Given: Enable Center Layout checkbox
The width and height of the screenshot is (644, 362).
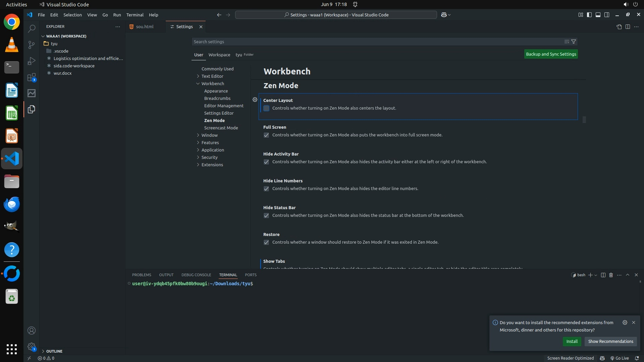Looking at the screenshot, I should coord(266,108).
